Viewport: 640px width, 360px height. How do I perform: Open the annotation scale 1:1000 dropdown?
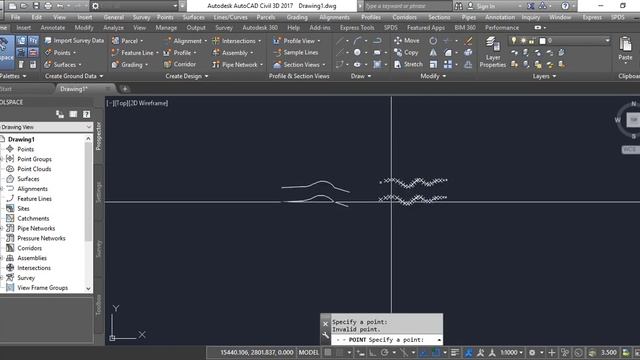point(511,352)
